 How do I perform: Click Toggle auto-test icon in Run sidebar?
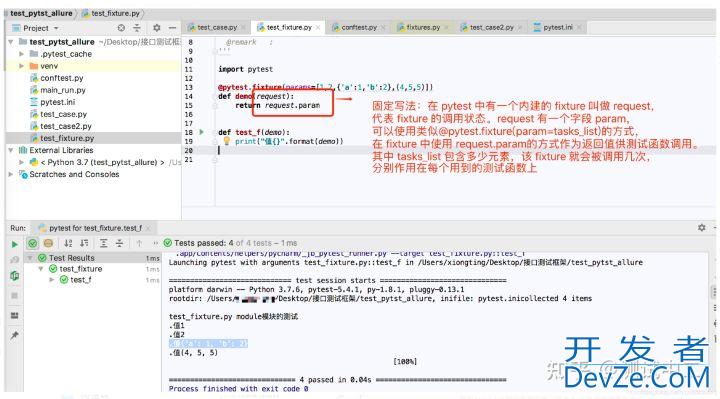point(15,275)
